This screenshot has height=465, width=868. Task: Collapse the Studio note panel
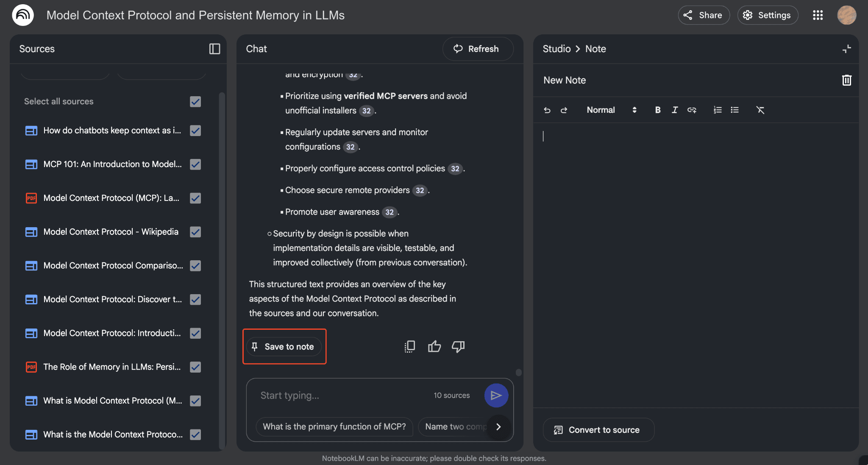point(846,49)
